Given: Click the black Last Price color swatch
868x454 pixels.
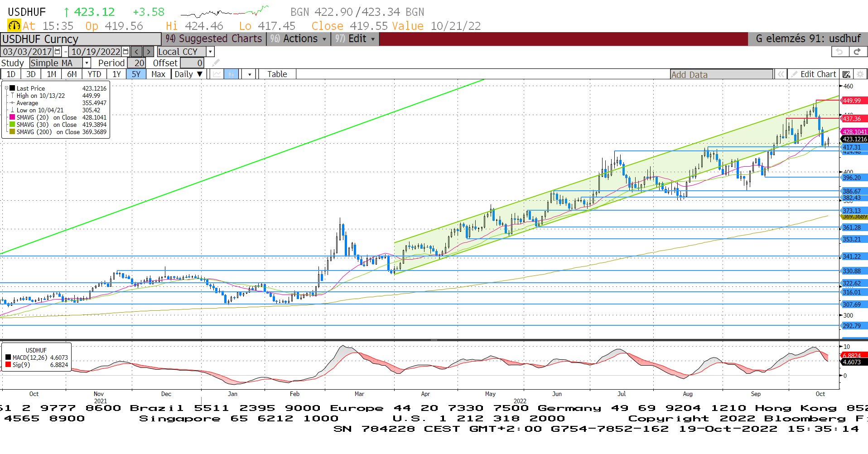Looking at the screenshot, I should click(13, 88).
